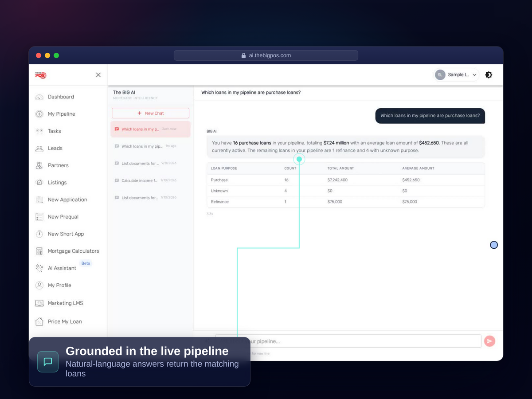Click the AVERAGE AMOUNT column header
The width and height of the screenshot is (532, 399).
coord(418,168)
